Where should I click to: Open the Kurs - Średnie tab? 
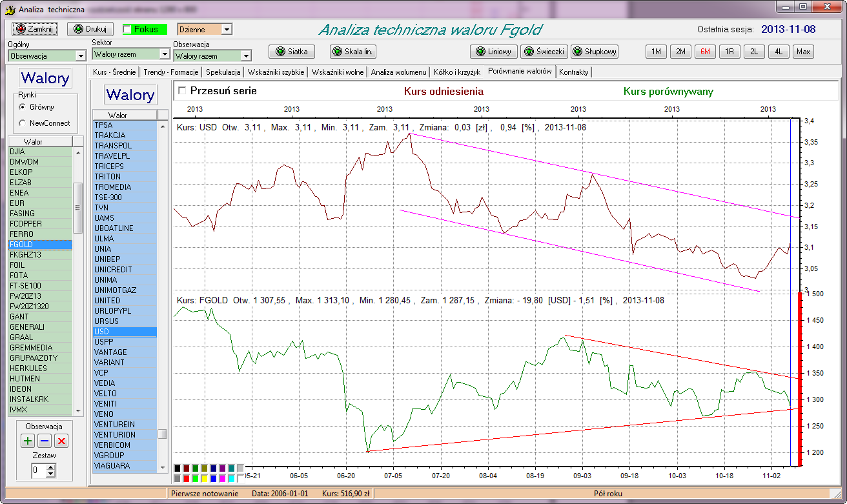click(x=114, y=72)
